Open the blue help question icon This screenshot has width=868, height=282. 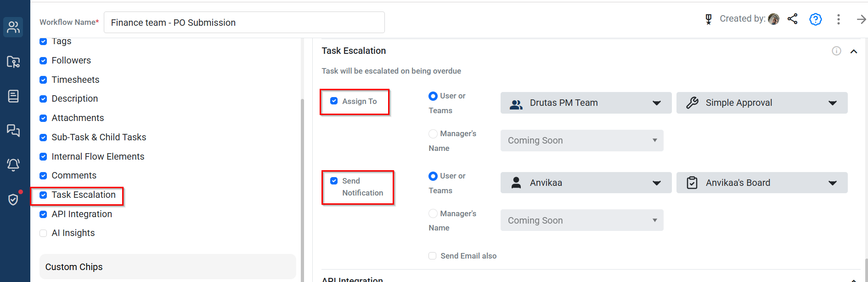click(x=815, y=19)
